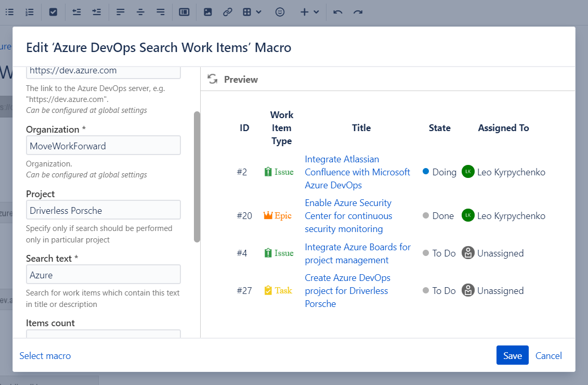Click the insert image icon
The height and width of the screenshot is (385, 588).
click(x=207, y=12)
